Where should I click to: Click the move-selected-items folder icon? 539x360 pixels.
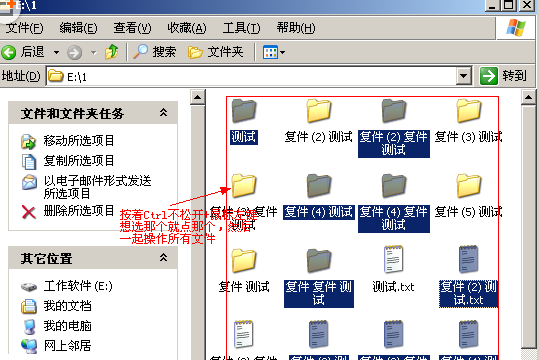[x=29, y=142]
